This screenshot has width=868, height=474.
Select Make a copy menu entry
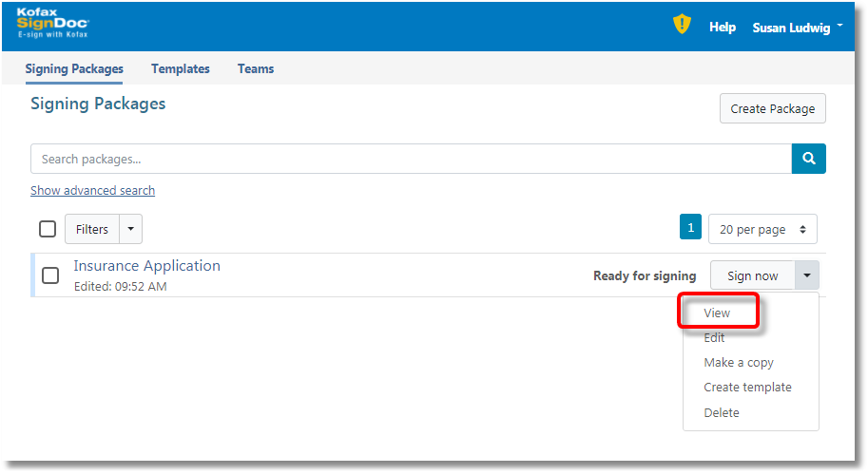(x=739, y=362)
